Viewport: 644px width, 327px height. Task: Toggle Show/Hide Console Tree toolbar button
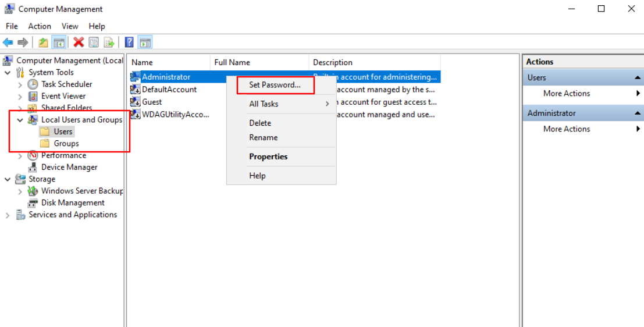[x=58, y=42]
